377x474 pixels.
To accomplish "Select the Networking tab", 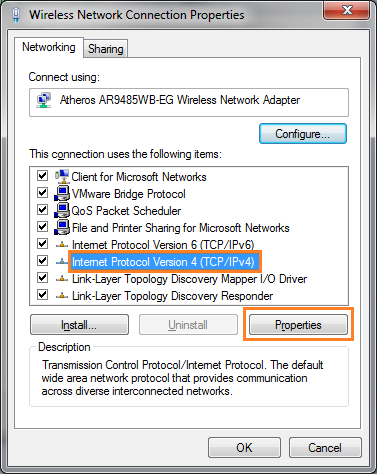I will [49, 47].
